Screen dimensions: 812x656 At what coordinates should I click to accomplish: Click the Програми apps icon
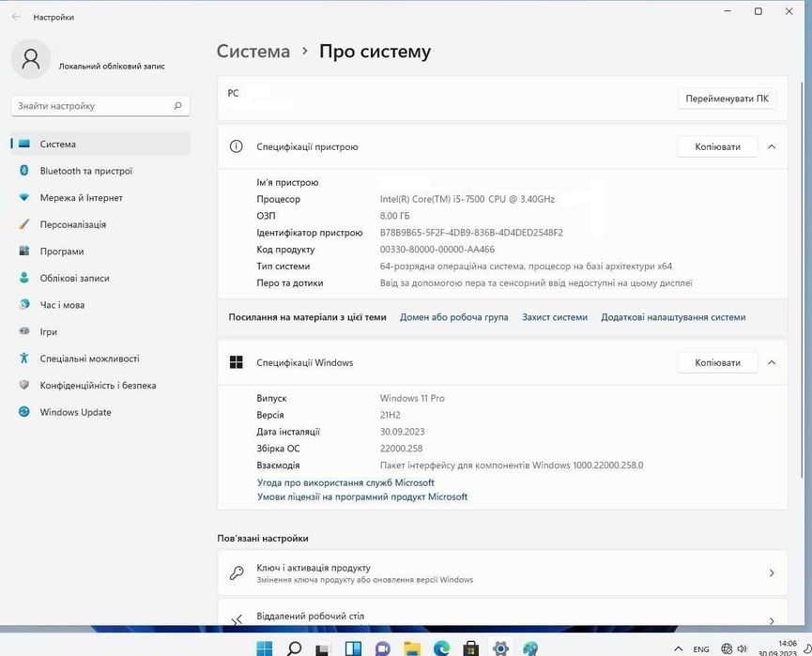(23, 252)
